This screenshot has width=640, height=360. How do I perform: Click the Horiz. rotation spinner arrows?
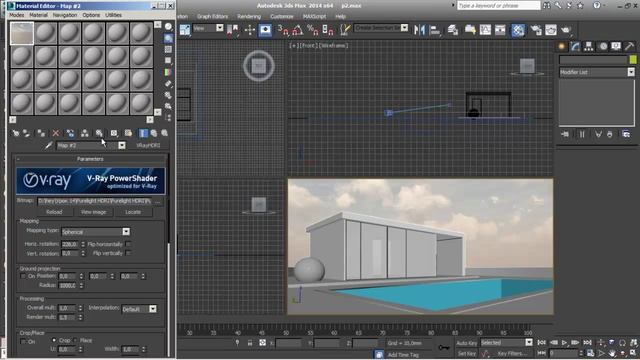pos(83,244)
